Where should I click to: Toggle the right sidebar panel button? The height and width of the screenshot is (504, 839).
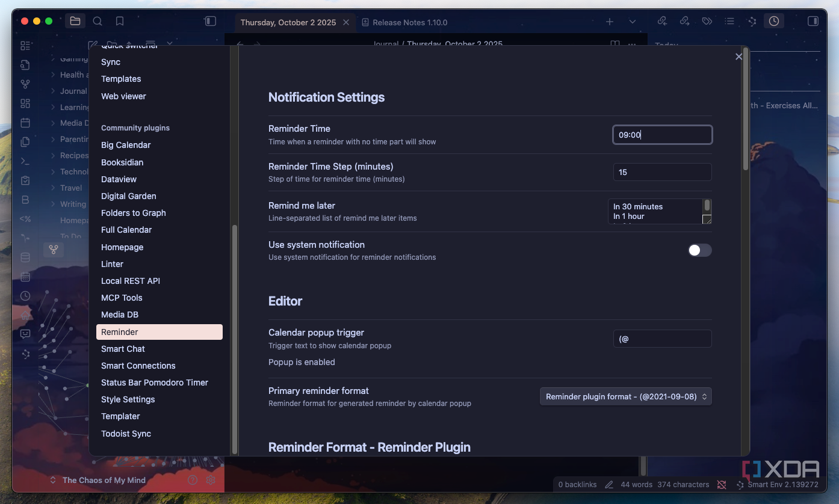813,21
